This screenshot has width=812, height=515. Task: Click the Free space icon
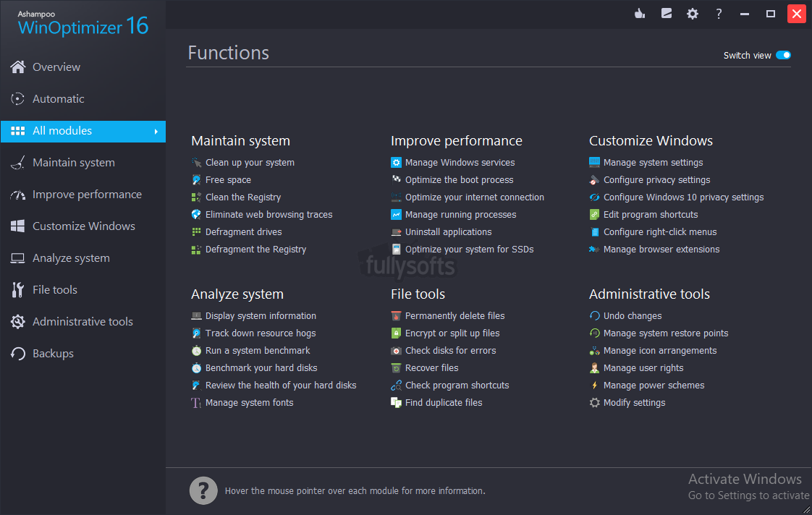pos(196,180)
